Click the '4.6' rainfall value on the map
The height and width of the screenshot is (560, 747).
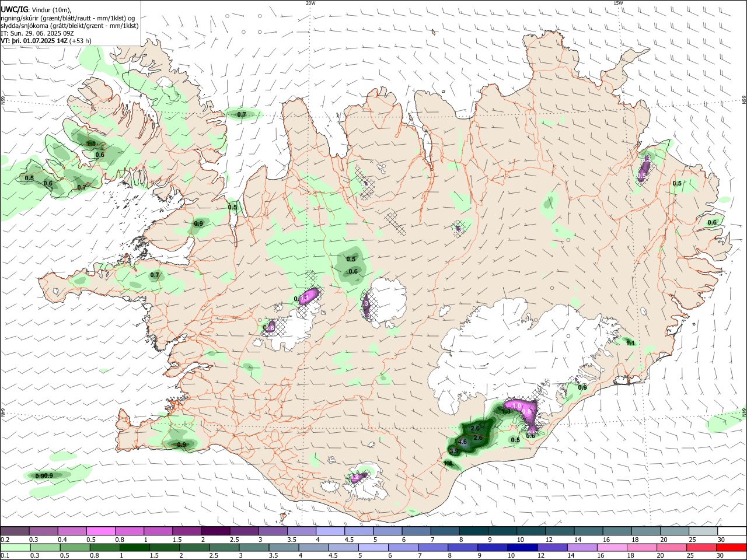(462, 442)
